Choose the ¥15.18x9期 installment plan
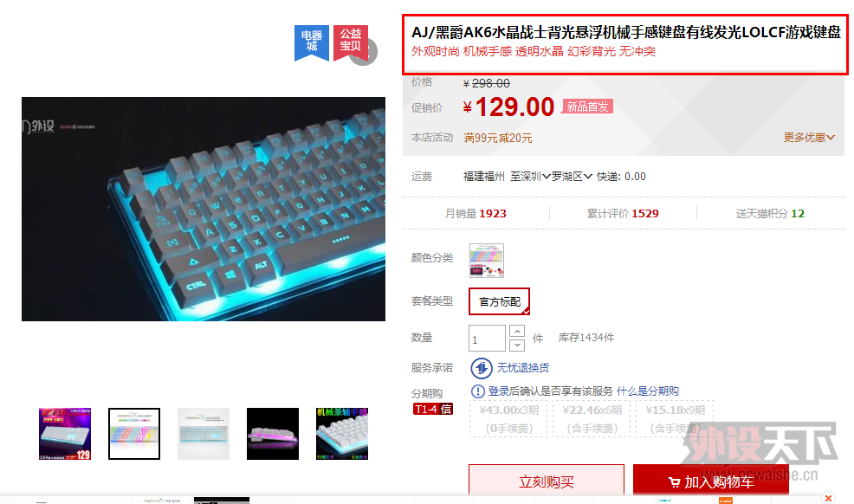 click(675, 419)
